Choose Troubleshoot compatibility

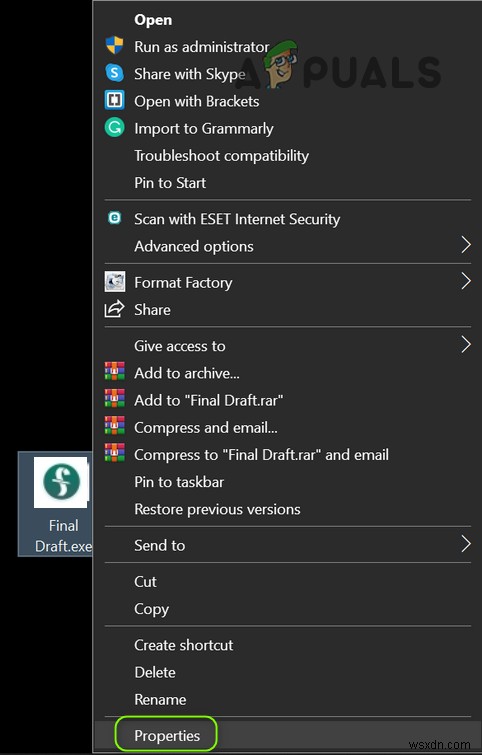(x=221, y=156)
